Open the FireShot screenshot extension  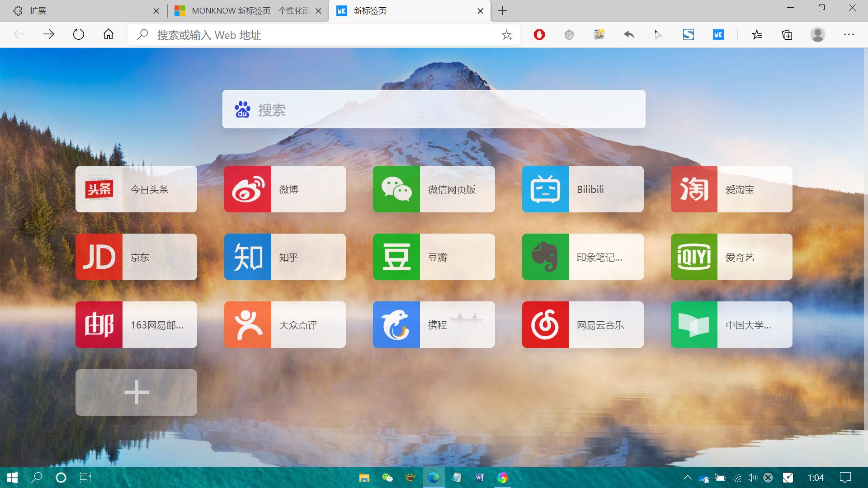click(599, 34)
